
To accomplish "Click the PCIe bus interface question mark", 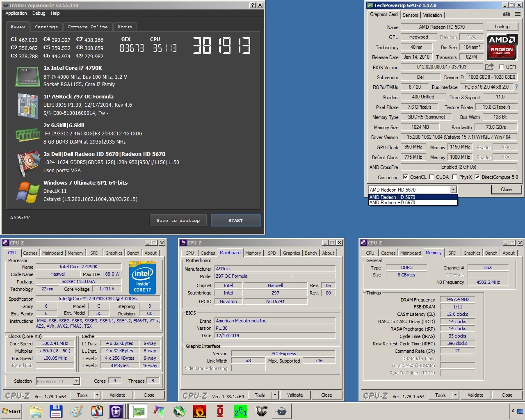I will [x=516, y=87].
